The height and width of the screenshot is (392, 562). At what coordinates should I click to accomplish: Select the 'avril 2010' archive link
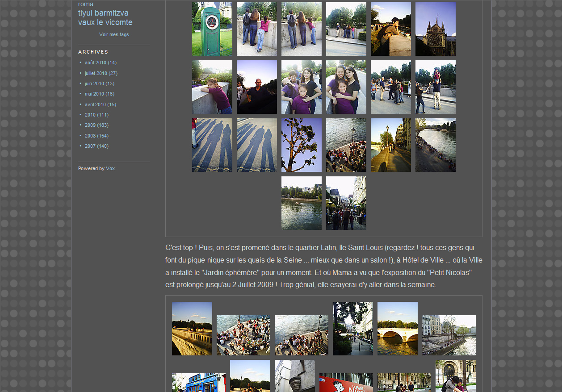click(x=95, y=104)
